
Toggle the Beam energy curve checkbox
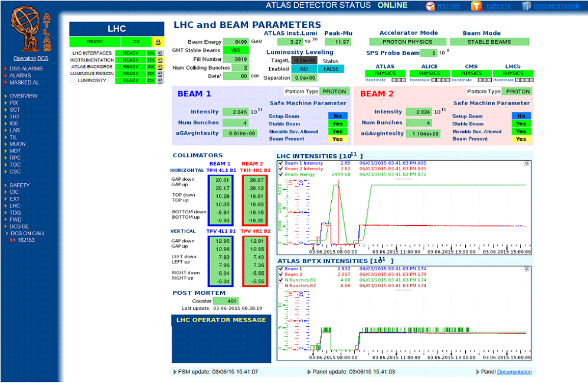pyautogui.click(x=281, y=174)
